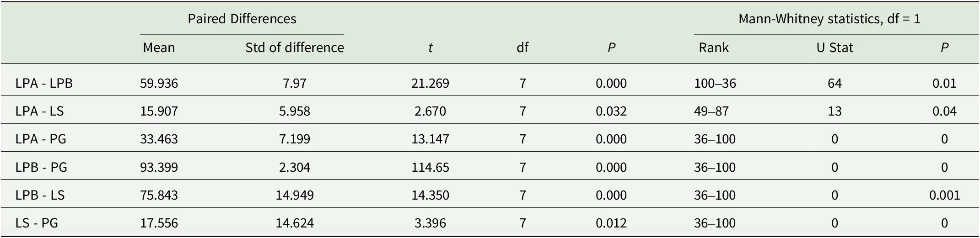
Task: Click the rank value 100–36
Action: [715, 83]
